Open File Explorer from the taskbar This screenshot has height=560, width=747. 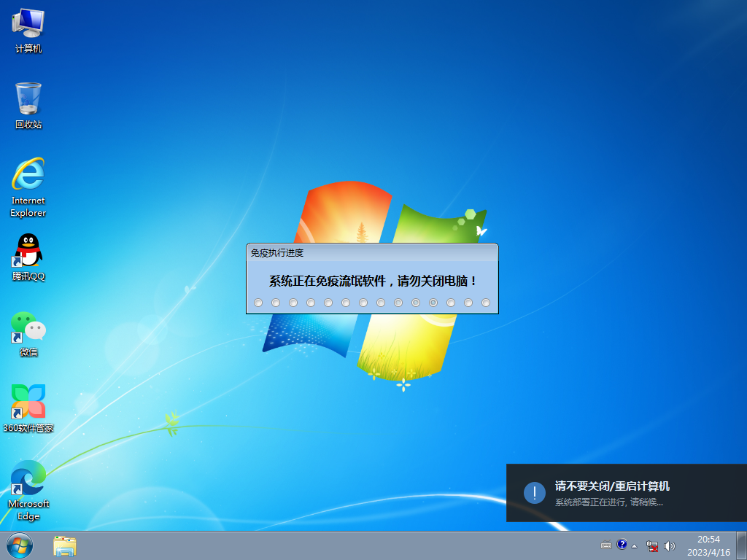(65, 545)
